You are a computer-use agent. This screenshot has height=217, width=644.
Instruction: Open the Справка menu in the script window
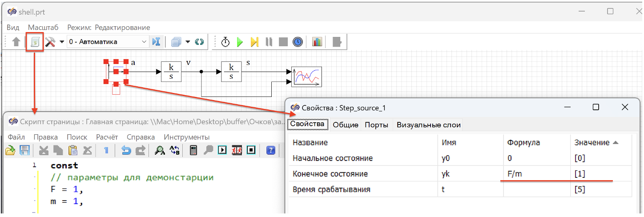(x=141, y=137)
